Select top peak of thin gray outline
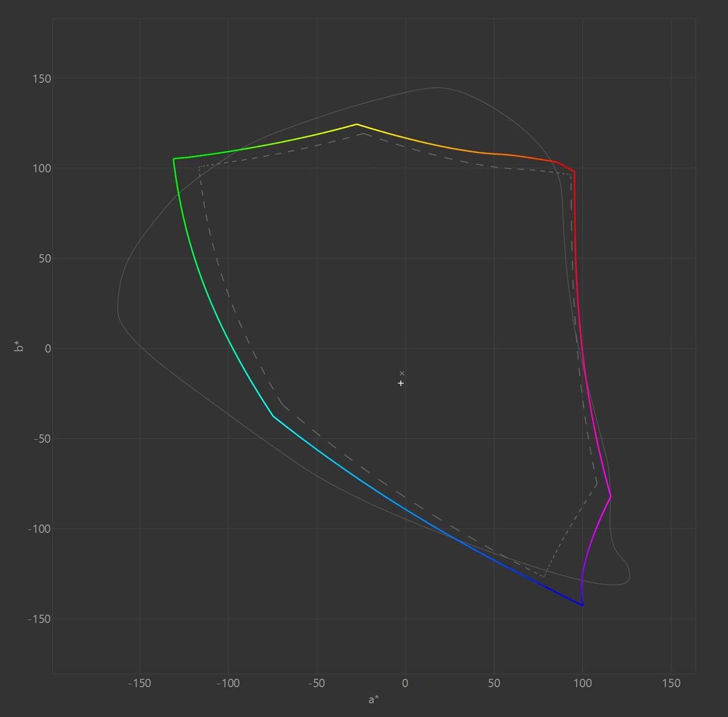 click(x=437, y=88)
